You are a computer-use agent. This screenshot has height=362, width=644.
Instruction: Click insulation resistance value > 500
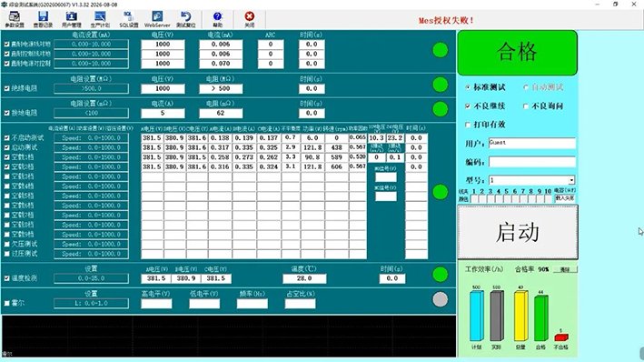point(221,88)
